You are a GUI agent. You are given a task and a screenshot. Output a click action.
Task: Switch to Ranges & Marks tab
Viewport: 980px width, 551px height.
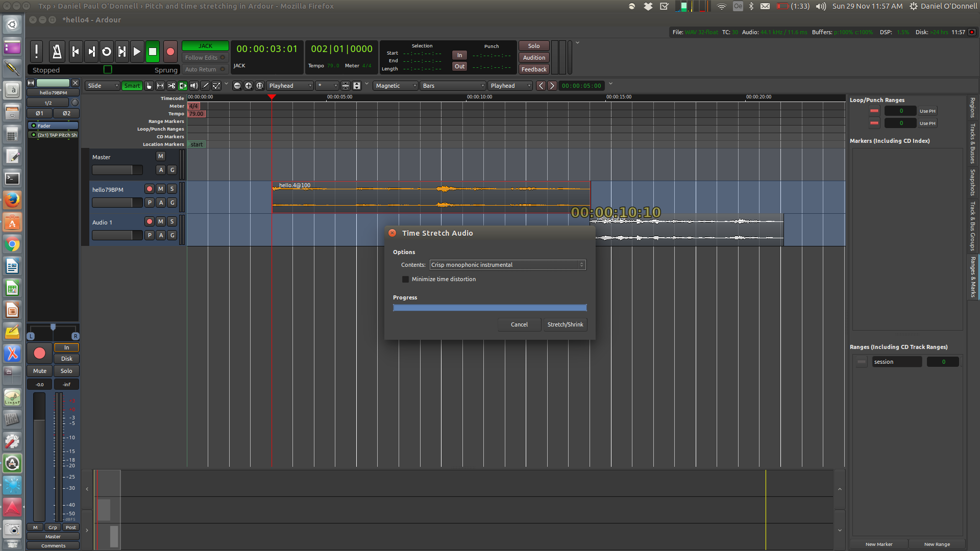[x=973, y=277]
